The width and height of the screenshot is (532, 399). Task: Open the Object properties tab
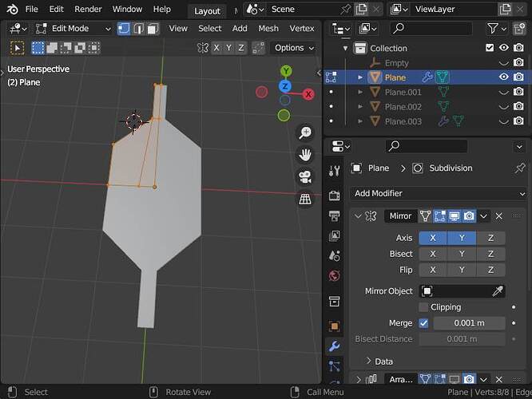[334, 326]
